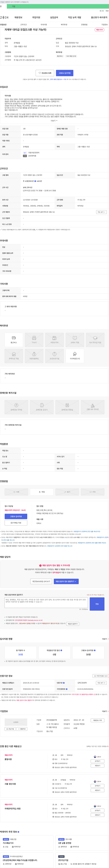Click the 면접 selection method card
This screenshot has width=109, height=868.
click(42, 492)
